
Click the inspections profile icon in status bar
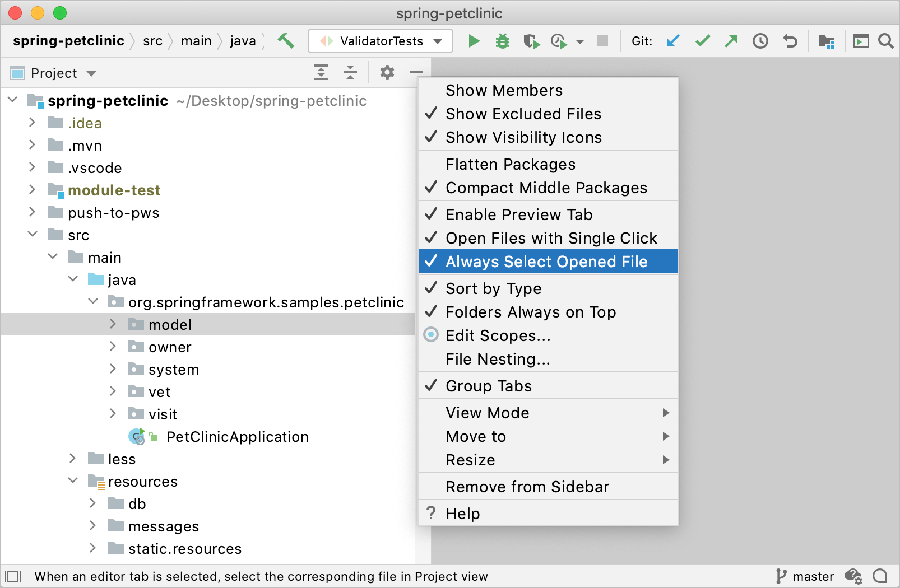[x=853, y=576]
